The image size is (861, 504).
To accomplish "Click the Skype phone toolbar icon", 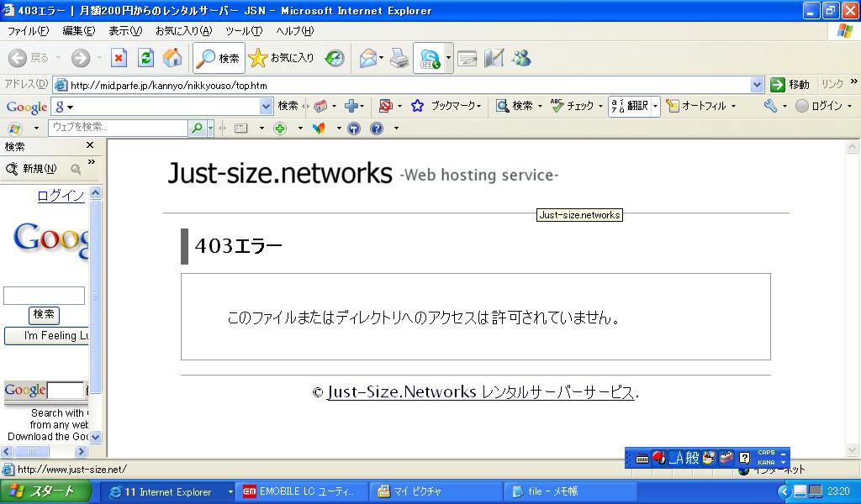I will click(430, 58).
